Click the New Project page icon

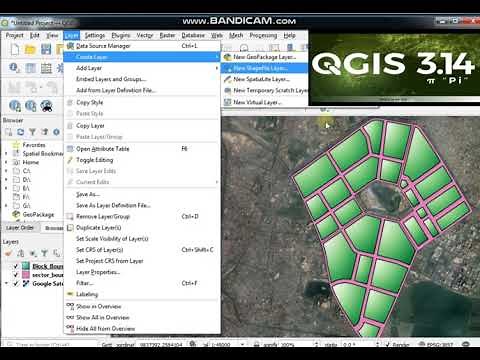tap(15, 49)
